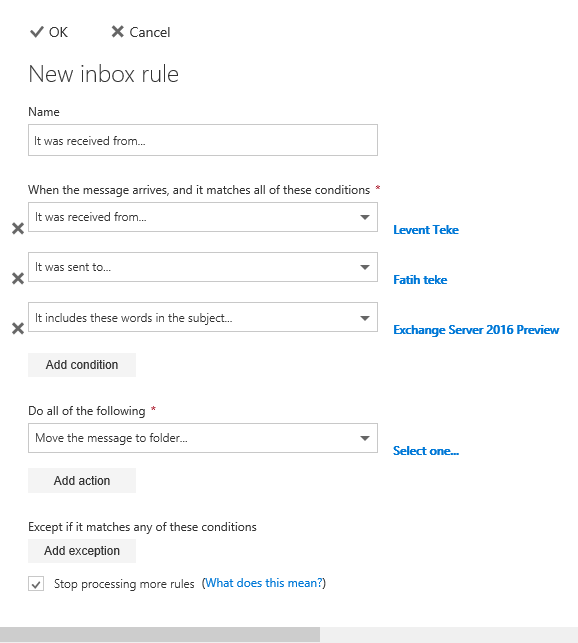The image size is (578, 643).
Task: Remove the subject words condition
Action: (x=18, y=328)
